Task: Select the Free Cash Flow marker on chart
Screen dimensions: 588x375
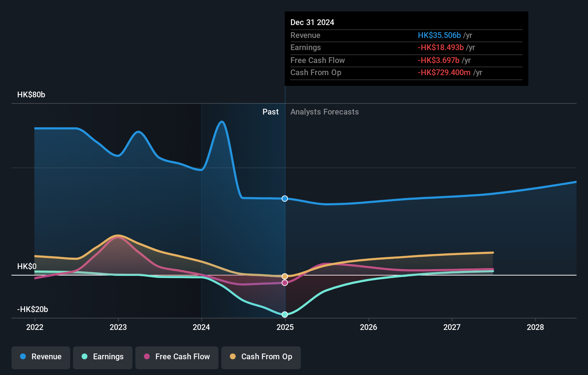Action: (x=285, y=283)
